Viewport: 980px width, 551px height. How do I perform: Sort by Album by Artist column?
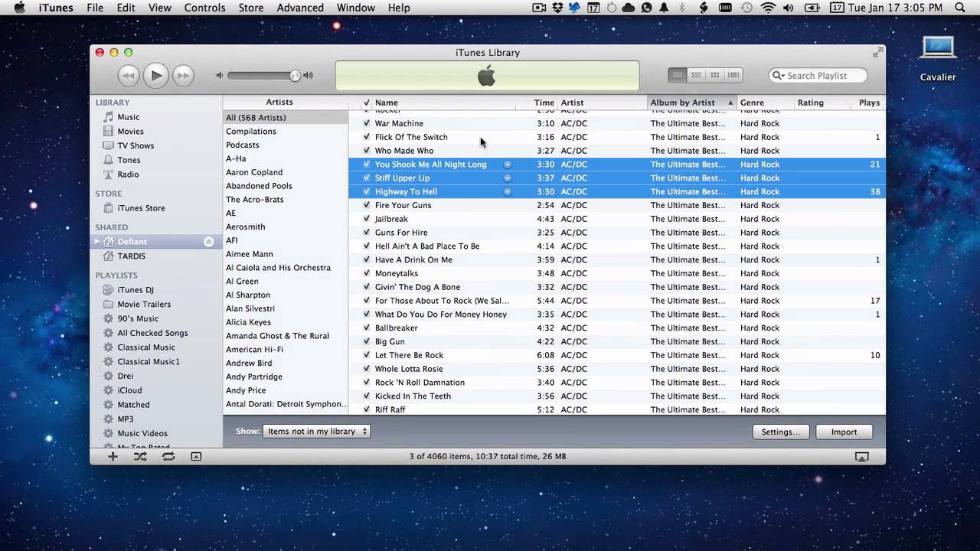(x=691, y=103)
